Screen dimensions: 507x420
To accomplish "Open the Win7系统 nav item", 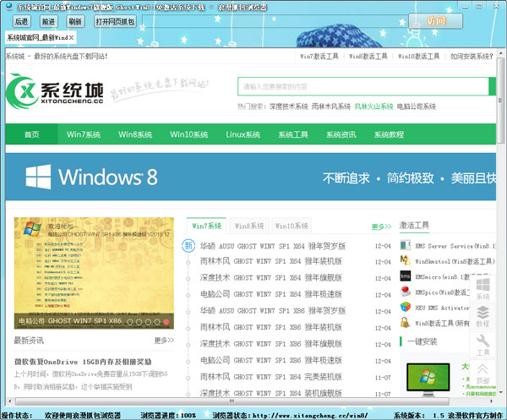I will (x=84, y=134).
